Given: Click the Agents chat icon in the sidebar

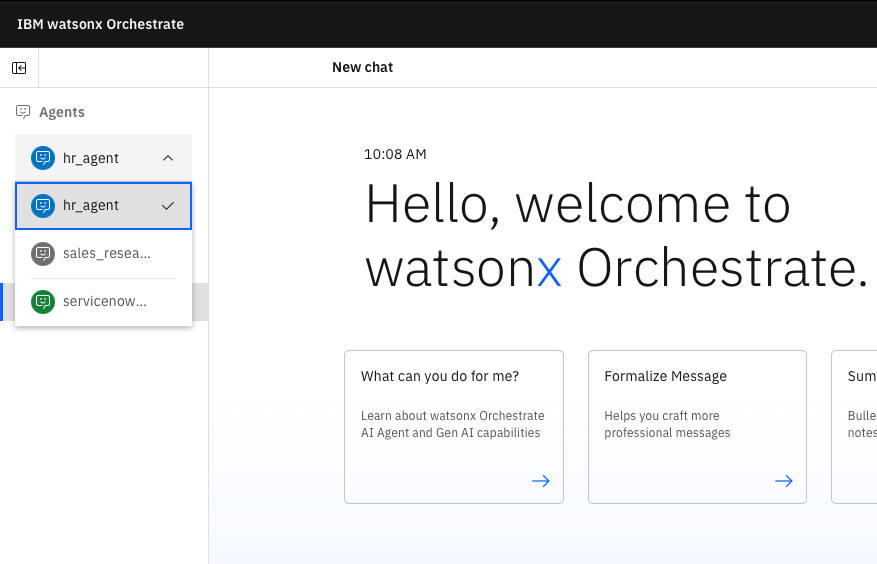Looking at the screenshot, I should pos(23,111).
